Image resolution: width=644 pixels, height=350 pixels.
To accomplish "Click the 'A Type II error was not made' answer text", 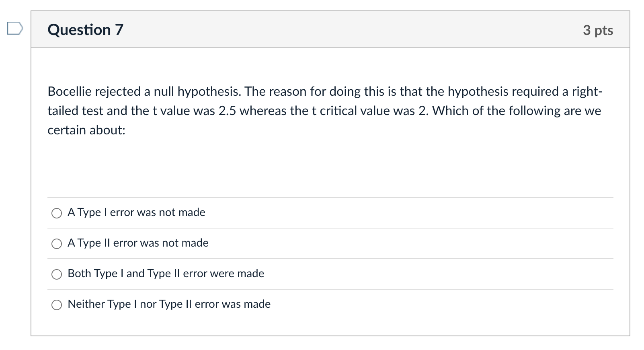I will pyautogui.click(x=138, y=243).
